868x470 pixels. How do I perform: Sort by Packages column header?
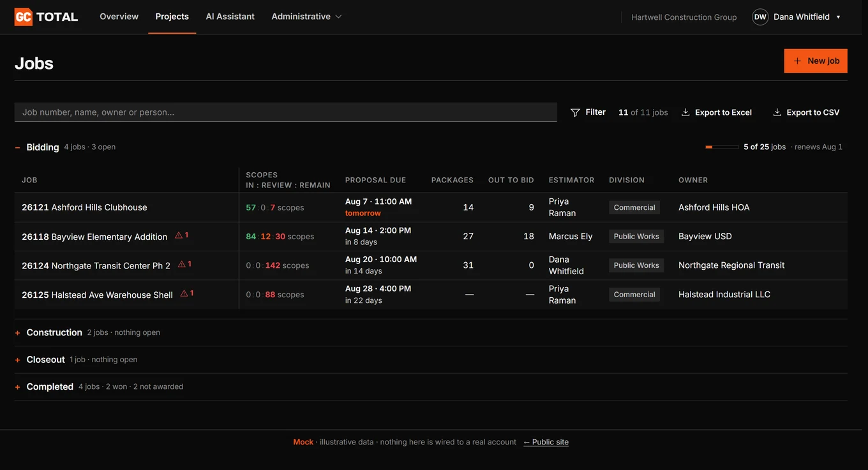[453, 180]
